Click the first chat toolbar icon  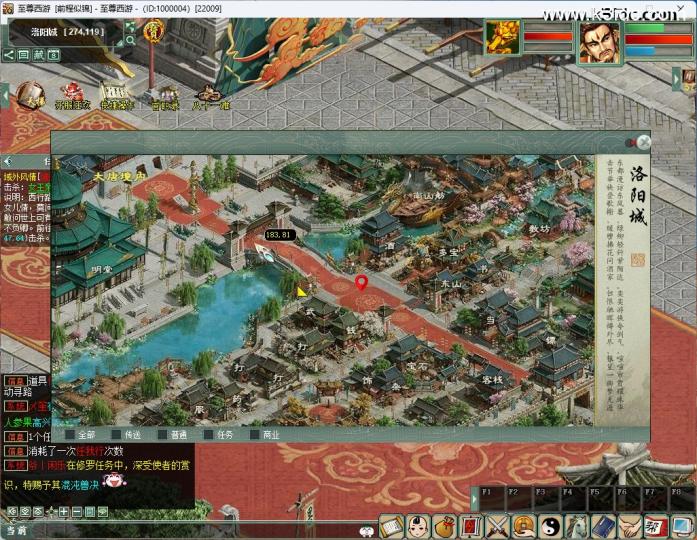(12, 512)
